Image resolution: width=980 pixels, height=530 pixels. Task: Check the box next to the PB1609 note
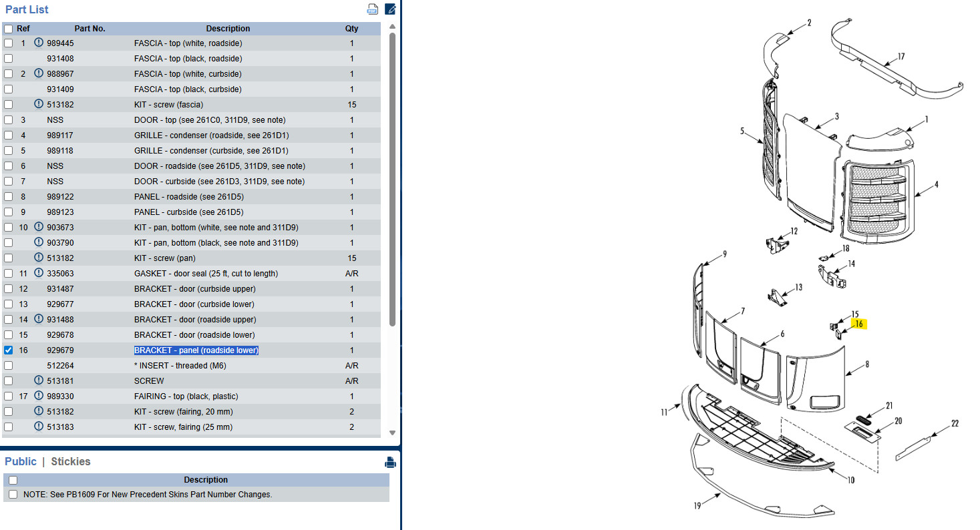[13, 495]
